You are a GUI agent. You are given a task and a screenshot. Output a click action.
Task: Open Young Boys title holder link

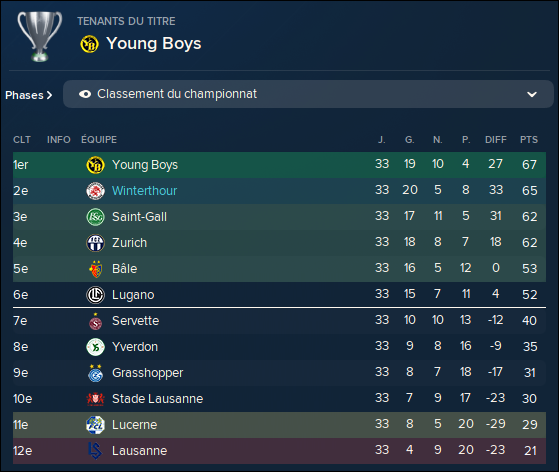click(x=154, y=43)
